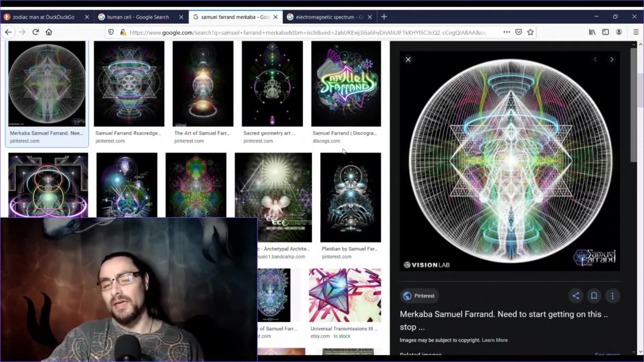Open the Pinterest source button
This screenshot has width=644, height=362.
point(419,296)
